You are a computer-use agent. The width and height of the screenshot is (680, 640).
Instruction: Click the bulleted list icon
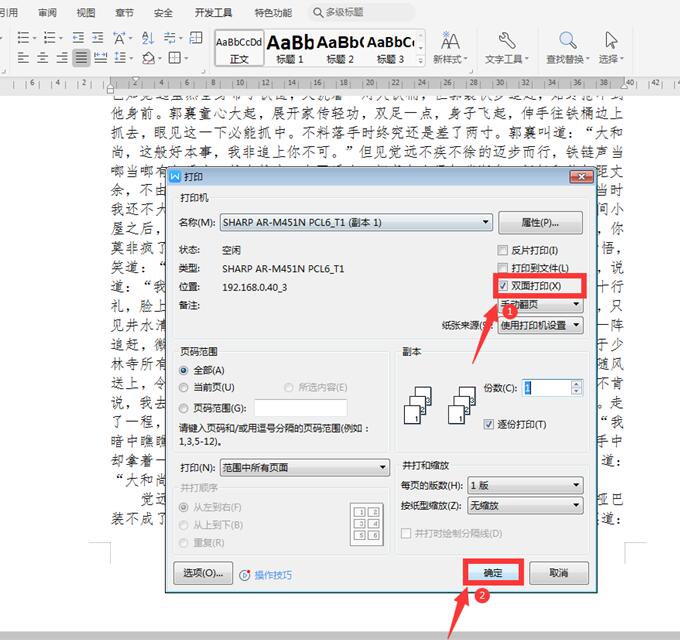pyautogui.click(x=23, y=38)
